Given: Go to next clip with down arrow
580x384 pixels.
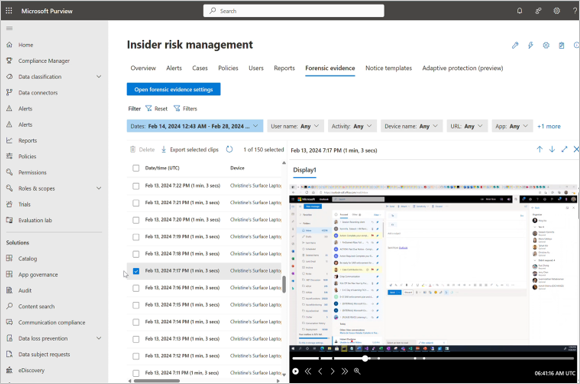Looking at the screenshot, I should click(552, 149).
